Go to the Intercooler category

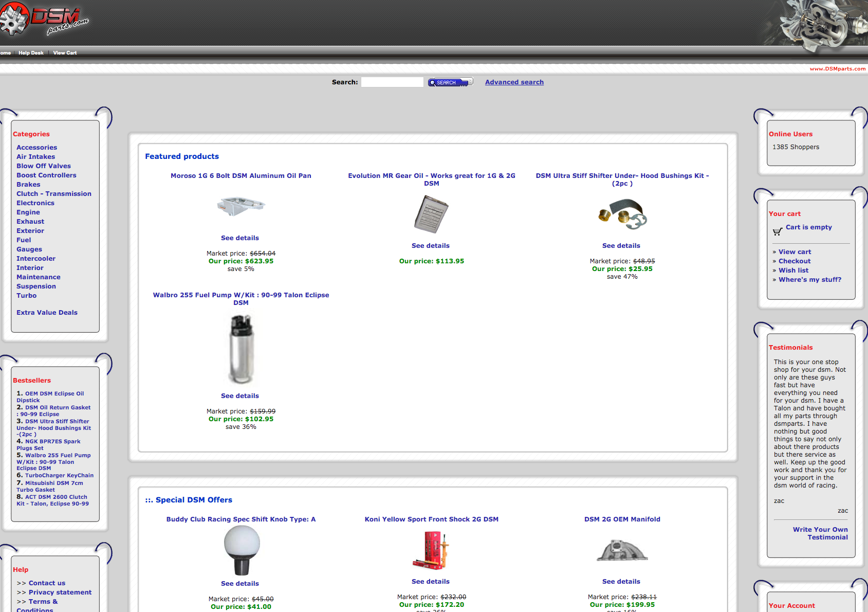[36, 259]
